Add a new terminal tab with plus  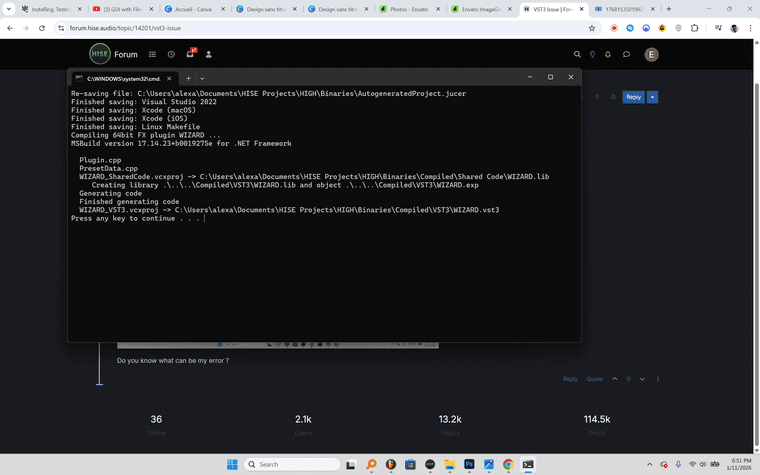coord(188,79)
